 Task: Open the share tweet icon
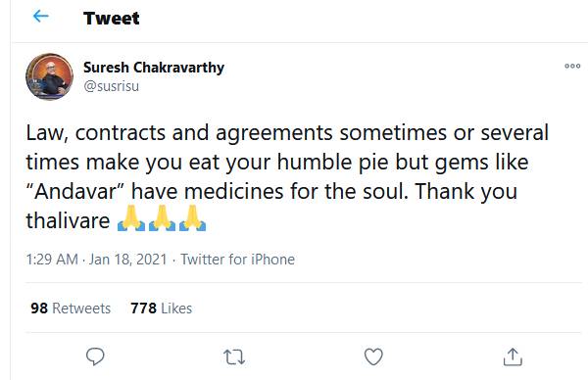tap(513, 356)
